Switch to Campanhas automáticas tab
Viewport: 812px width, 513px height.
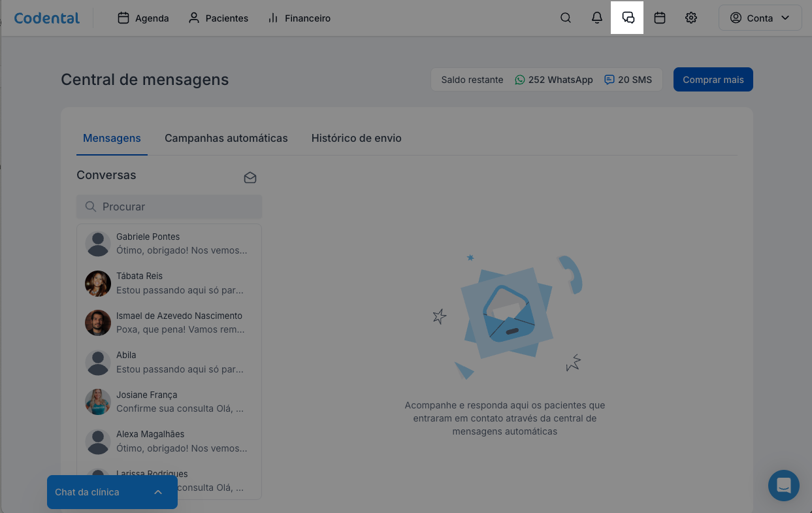coord(226,138)
